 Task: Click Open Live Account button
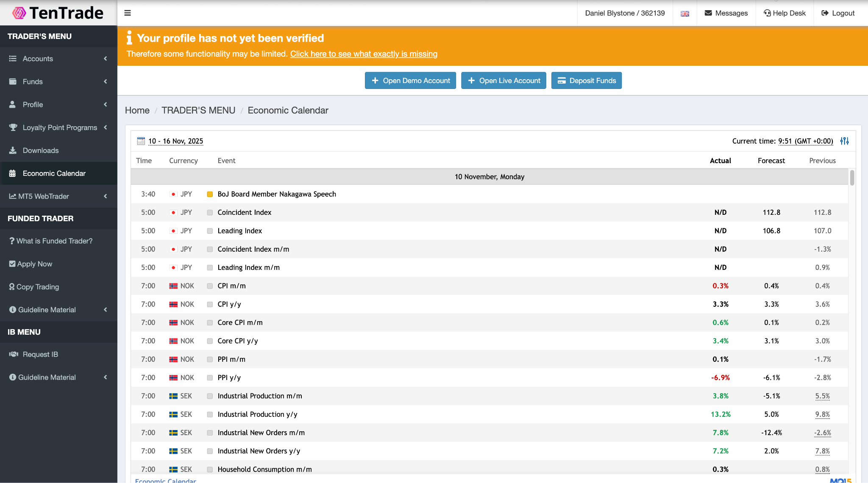[x=504, y=80]
